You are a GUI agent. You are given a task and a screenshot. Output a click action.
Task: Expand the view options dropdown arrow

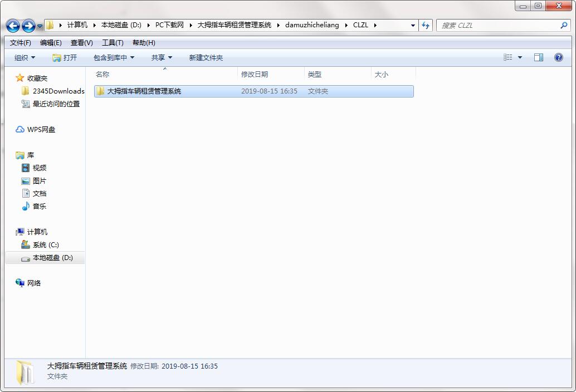tap(520, 57)
